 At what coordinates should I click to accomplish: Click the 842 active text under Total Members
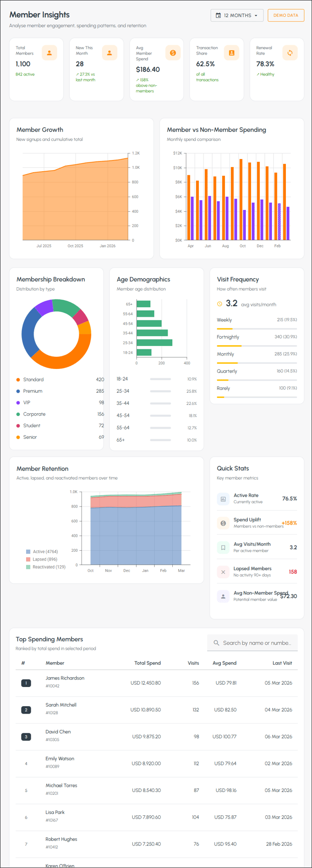[25, 74]
